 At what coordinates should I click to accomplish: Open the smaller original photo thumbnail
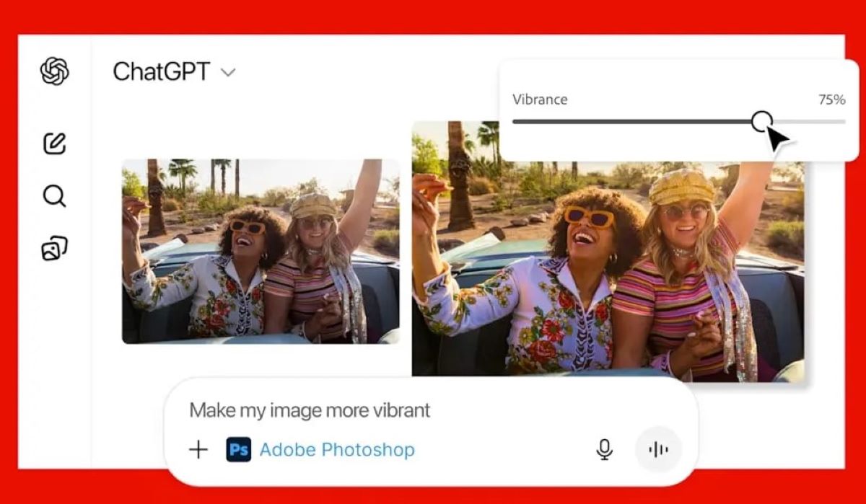[x=261, y=251]
